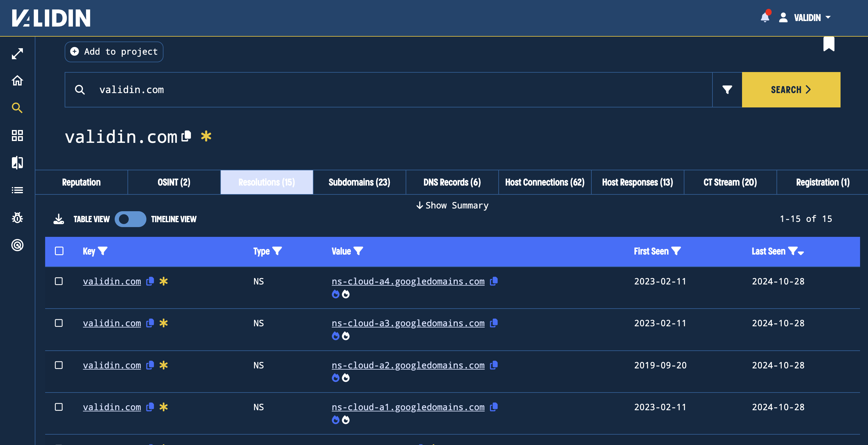Copy the key in the ns-cloud-a2 row
The image size is (868, 445).
pos(150,365)
